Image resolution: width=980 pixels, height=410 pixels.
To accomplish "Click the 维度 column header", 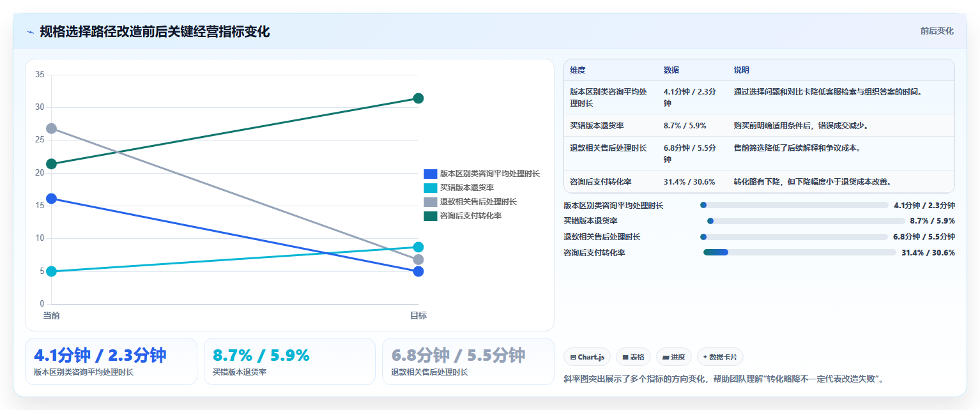I will coord(578,70).
